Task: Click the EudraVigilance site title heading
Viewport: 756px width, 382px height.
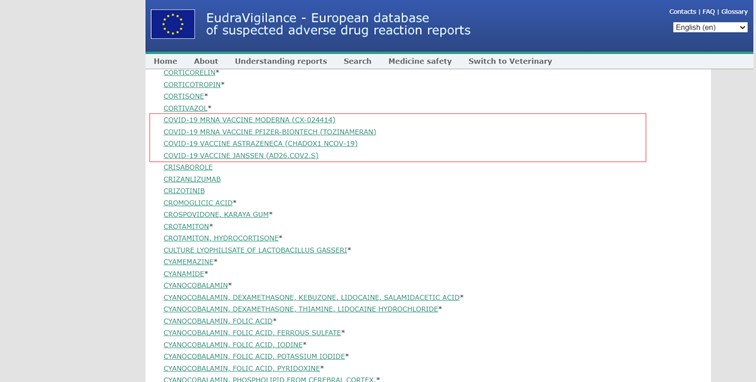Action: click(x=338, y=24)
